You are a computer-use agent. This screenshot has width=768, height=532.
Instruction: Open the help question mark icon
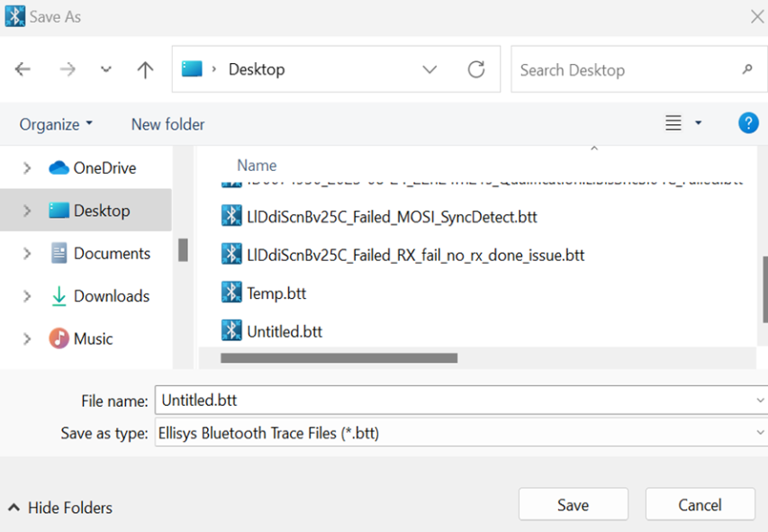point(747,123)
